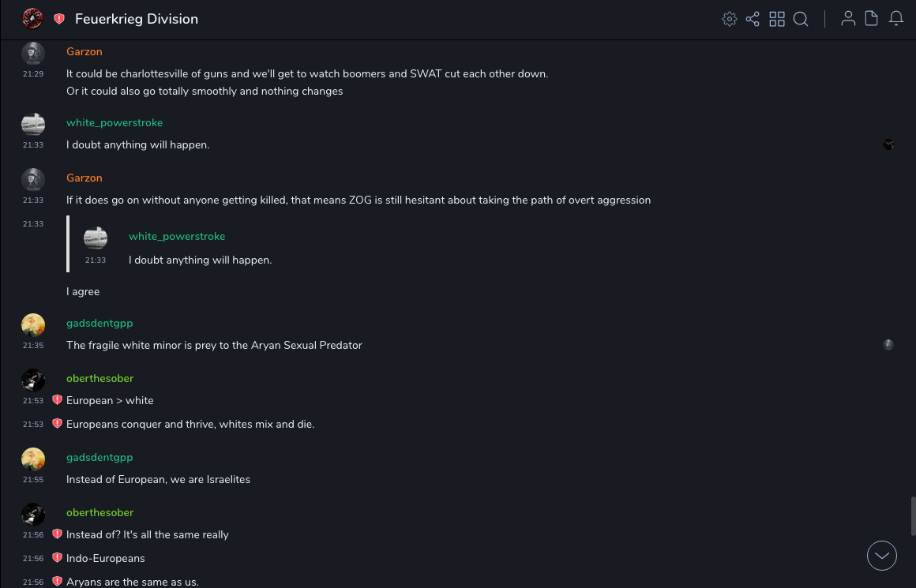
Task: Click red alert flag beside first 21:53 message
Action: coord(57,400)
